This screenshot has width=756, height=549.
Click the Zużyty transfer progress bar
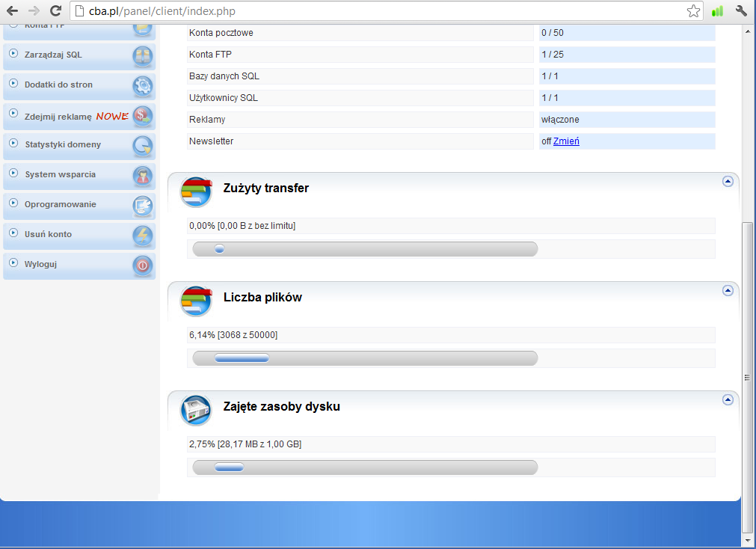[x=365, y=249]
